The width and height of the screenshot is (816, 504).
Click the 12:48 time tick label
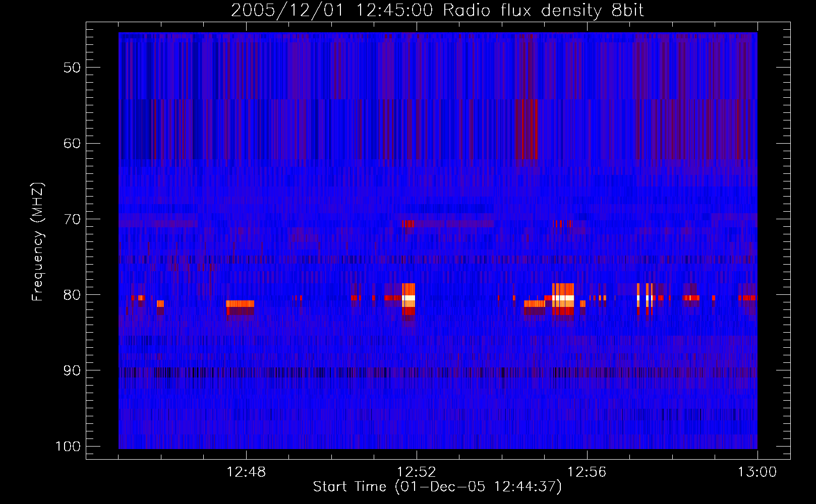(x=246, y=472)
